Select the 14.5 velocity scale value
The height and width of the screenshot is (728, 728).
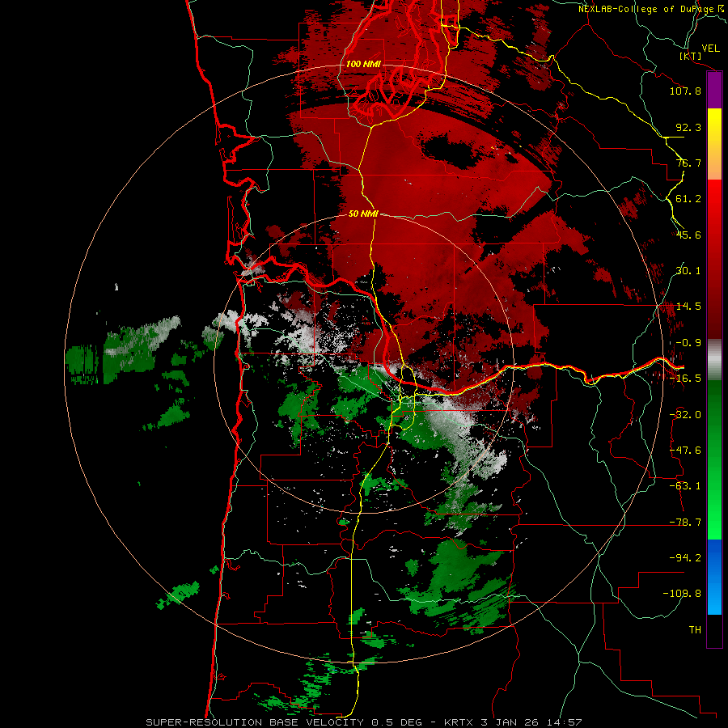(688, 307)
